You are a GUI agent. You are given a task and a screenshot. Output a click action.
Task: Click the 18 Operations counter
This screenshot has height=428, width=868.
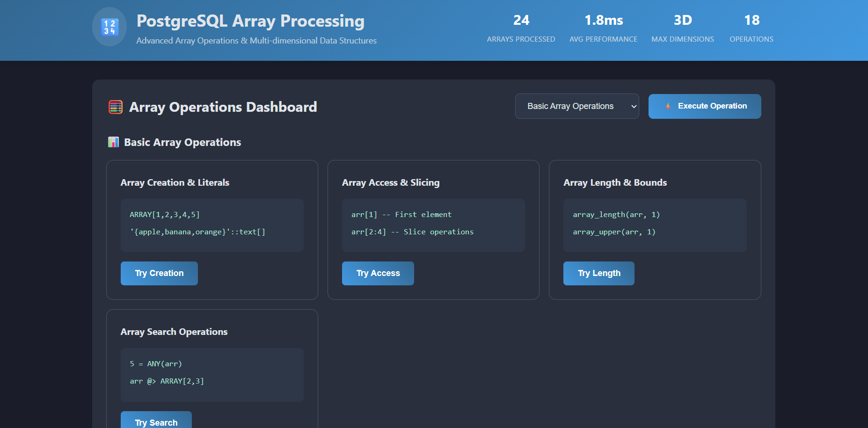coord(751,27)
